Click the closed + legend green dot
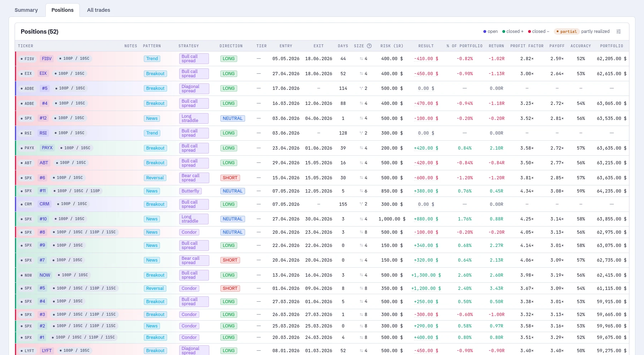The width and height of the screenshot is (644, 355). [x=504, y=31]
